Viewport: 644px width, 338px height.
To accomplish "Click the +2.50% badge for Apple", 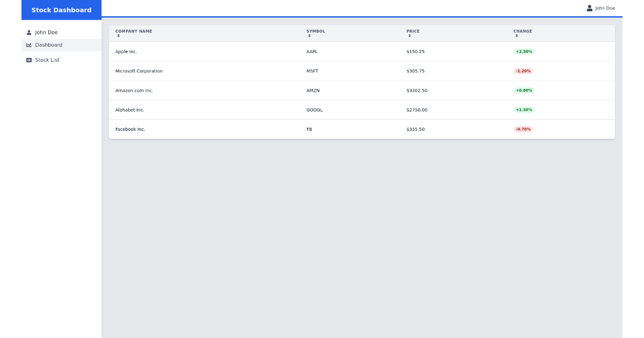I will click(x=523, y=51).
